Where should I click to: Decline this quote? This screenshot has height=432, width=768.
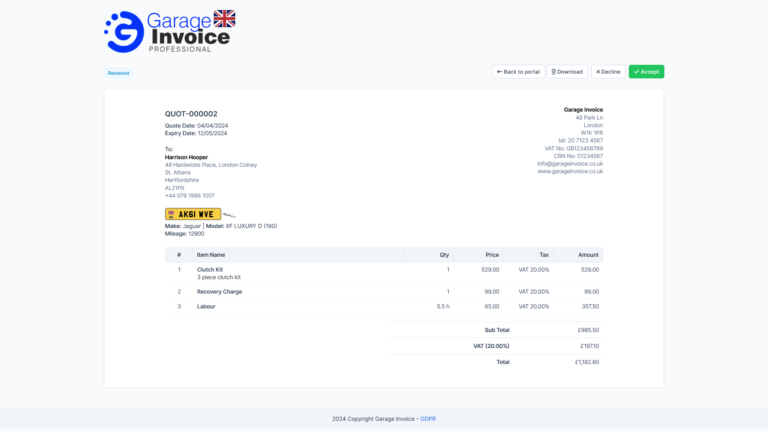coord(608,72)
